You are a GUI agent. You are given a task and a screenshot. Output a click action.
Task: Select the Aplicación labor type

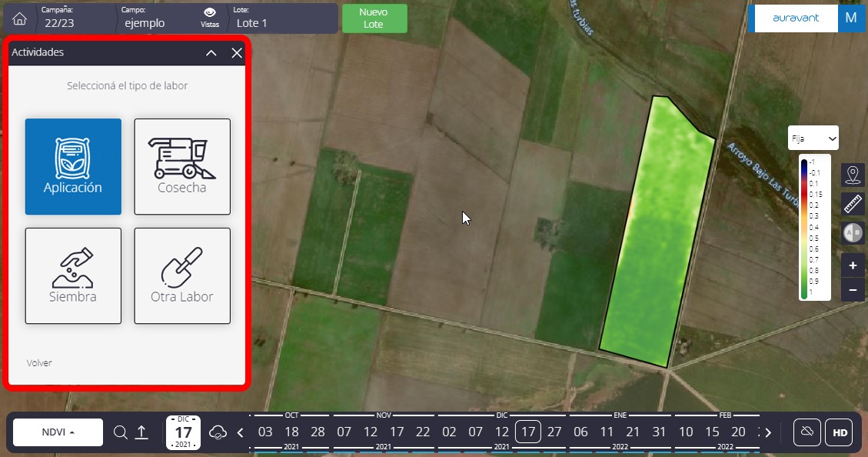[73, 166]
